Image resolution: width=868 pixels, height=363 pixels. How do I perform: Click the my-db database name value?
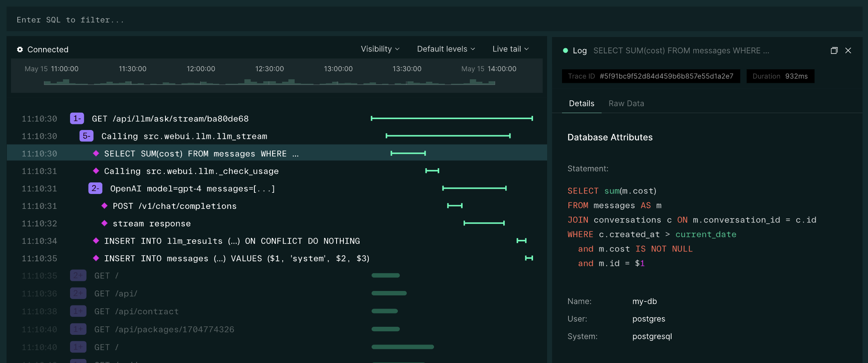[645, 301]
